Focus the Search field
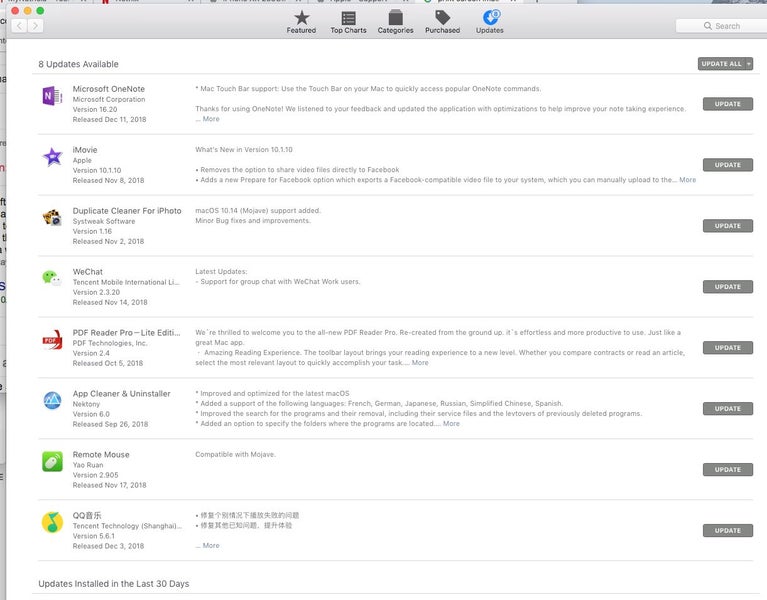The height and width of the screenshot is (600, 767). (722, 26)
